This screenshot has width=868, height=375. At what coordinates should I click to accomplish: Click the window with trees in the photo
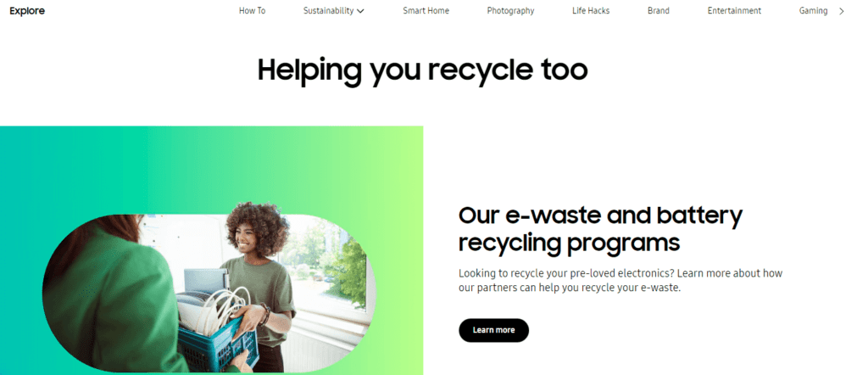(x=332, y=266)
